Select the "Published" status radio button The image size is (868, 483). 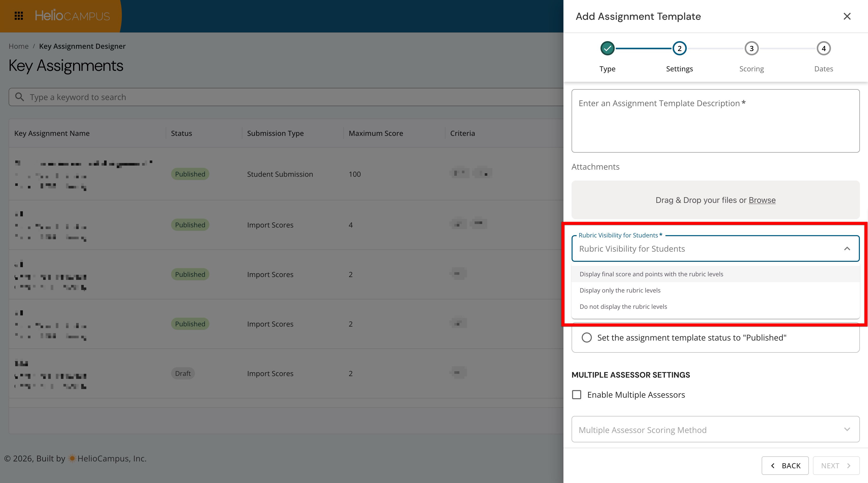click(586, 338)
